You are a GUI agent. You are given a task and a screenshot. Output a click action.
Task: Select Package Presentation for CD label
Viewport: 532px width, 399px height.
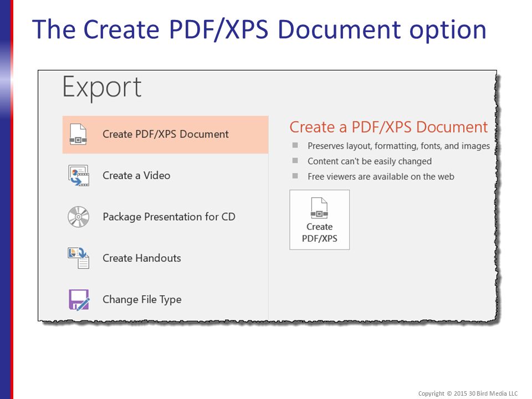click(169, 217)
